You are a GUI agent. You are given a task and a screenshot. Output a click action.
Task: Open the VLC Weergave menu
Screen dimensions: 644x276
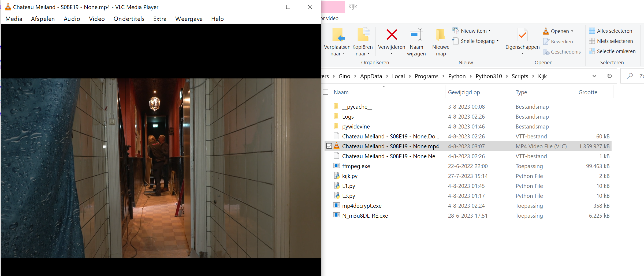pyautogui.click(x=189, y=19)
